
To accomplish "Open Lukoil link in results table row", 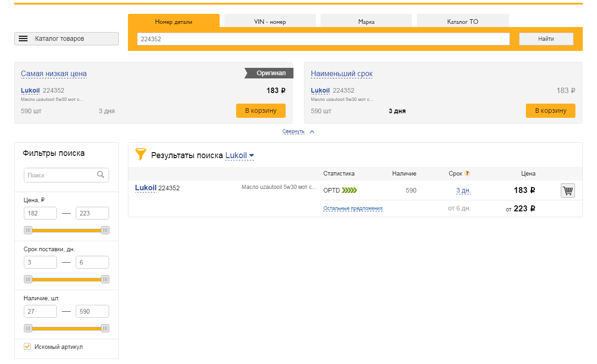I will 146,188.
